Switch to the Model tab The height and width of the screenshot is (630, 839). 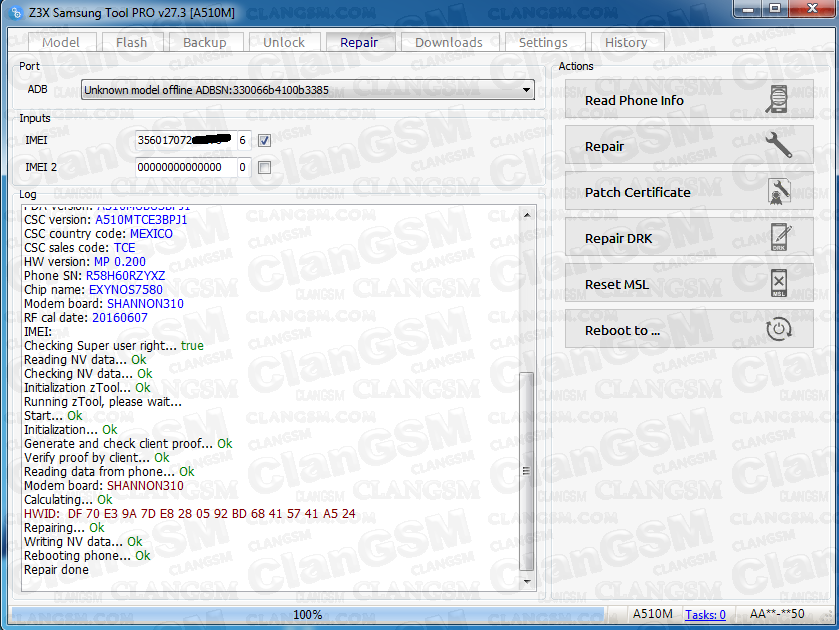61,42
